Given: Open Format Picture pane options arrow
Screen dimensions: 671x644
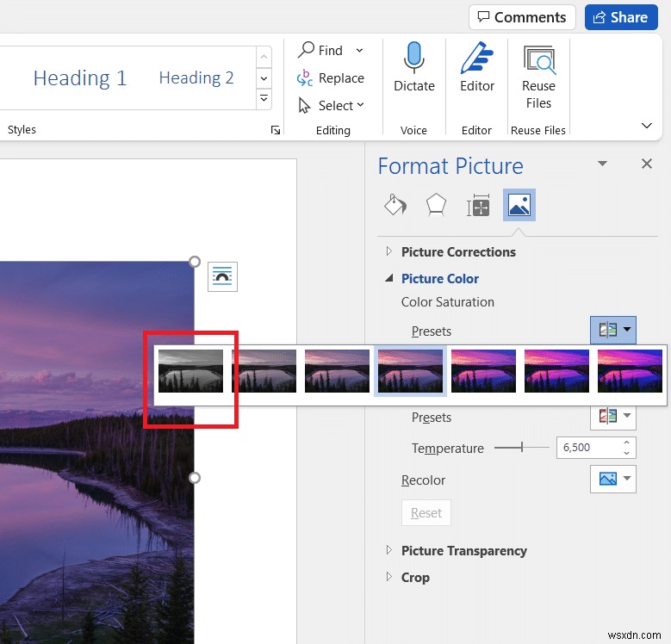Looking at the screenshot, I should pos(603,164).
